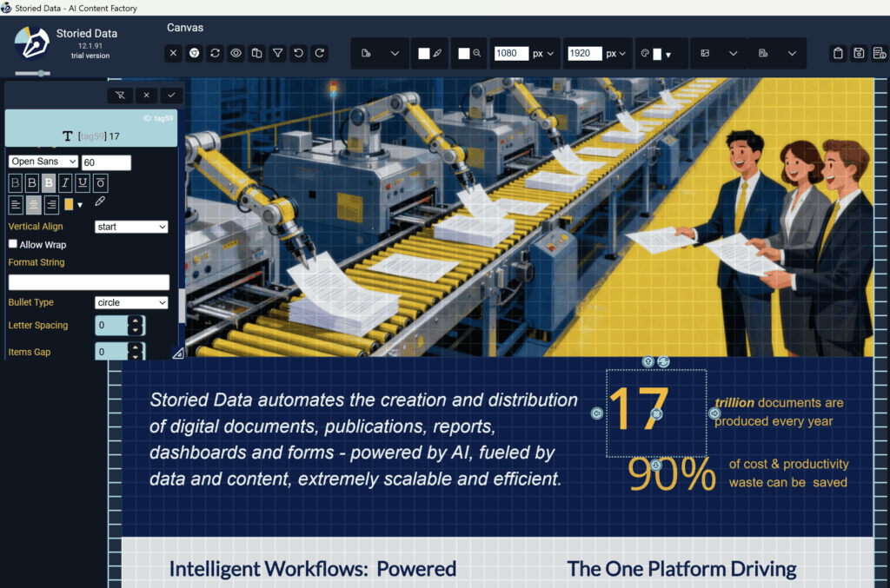
Task: Dismiss the tag editor with its X button
Action: coord(146,95)
